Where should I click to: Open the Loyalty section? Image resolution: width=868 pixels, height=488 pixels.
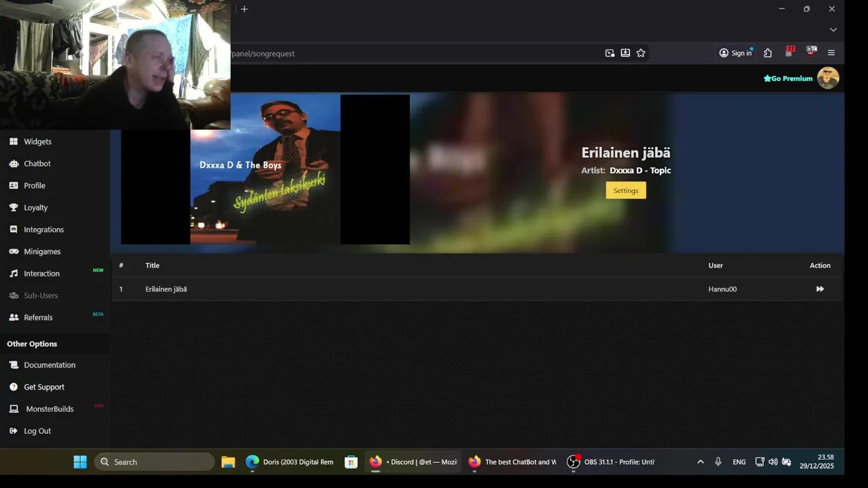coord(36,207)
